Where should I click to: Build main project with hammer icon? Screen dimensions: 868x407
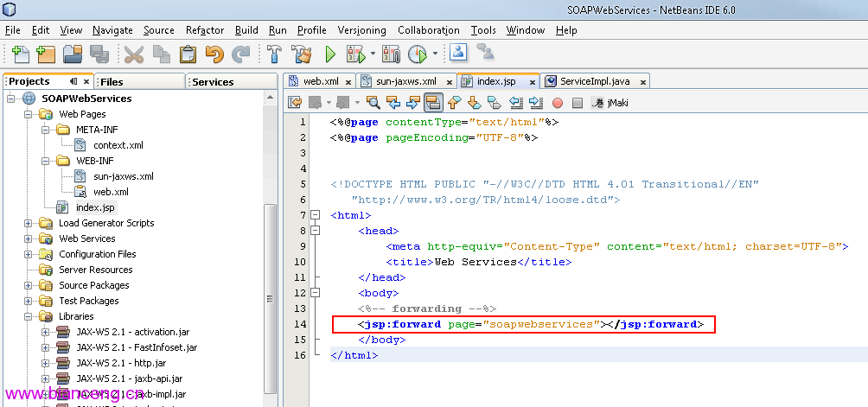click(274, 54)
